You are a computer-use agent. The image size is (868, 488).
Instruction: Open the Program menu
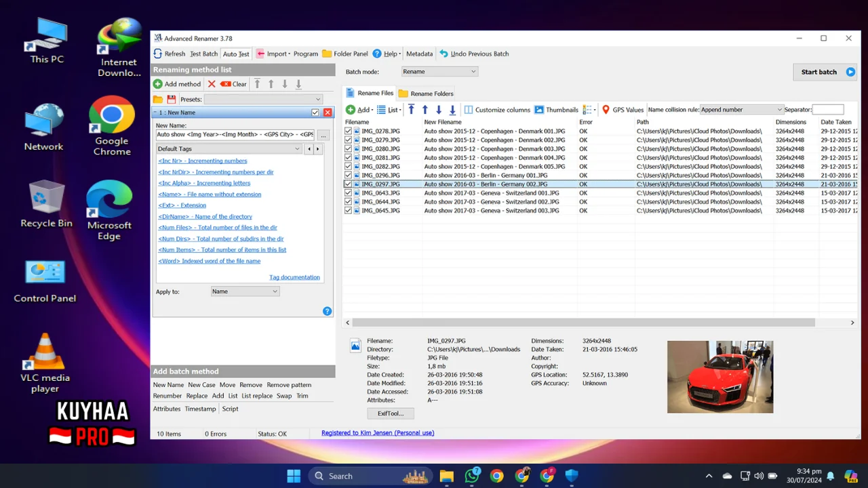(x=306, y=54)
